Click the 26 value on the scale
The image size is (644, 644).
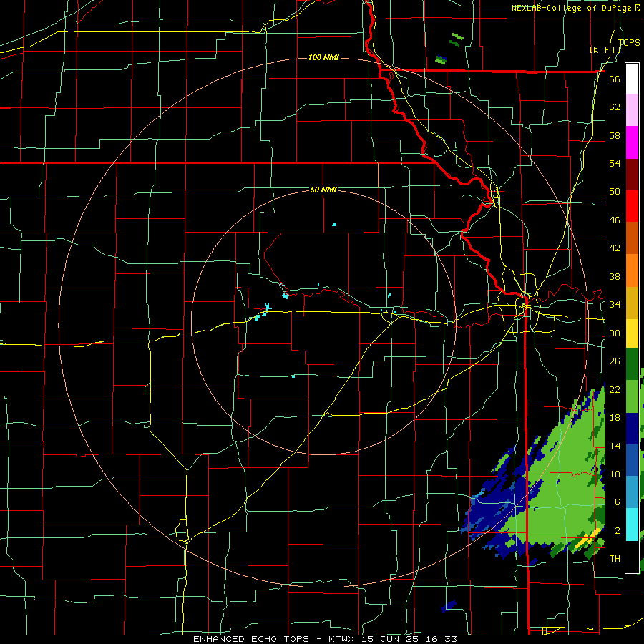[x=615, y=361]
